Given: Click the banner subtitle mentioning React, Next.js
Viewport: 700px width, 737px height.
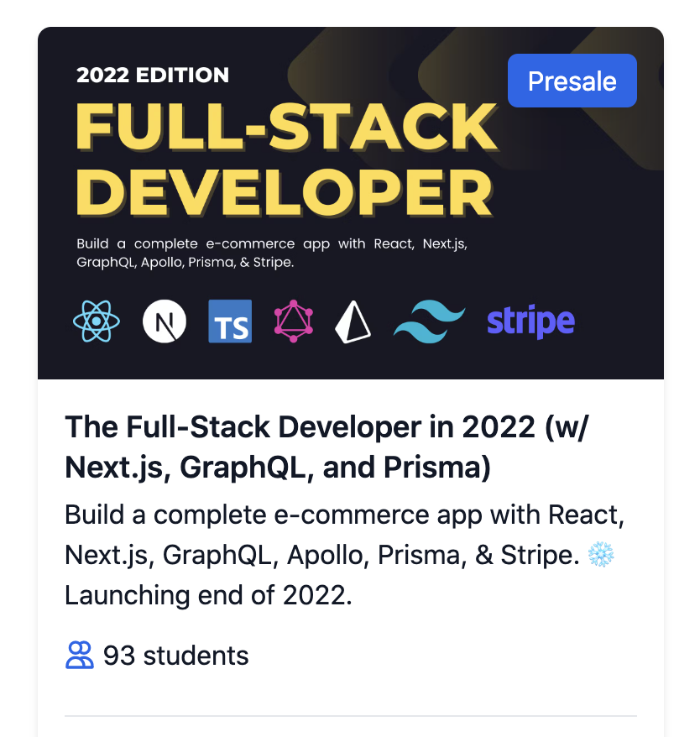Looking at the screenshot, I should (x=272, y=253).
